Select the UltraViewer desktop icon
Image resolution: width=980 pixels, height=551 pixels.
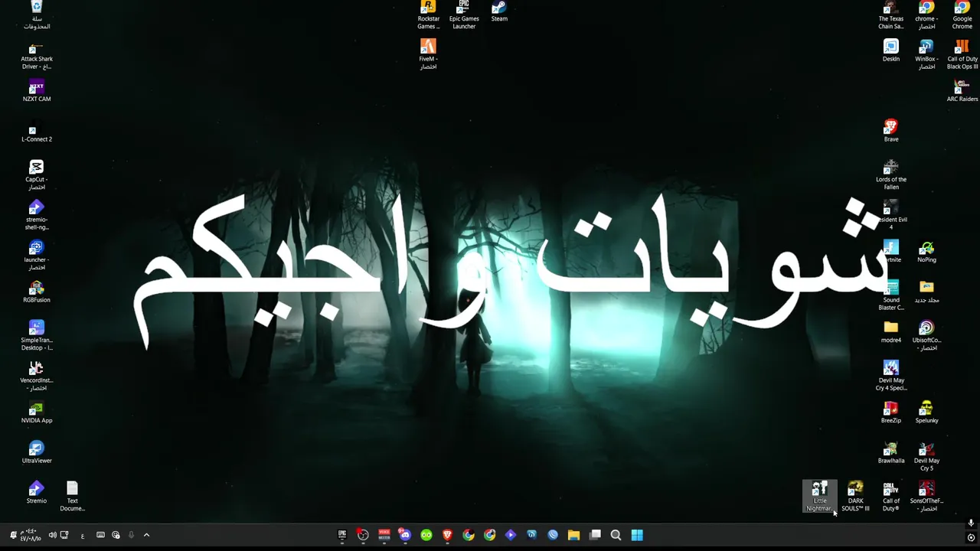click(x=37, y=452)
